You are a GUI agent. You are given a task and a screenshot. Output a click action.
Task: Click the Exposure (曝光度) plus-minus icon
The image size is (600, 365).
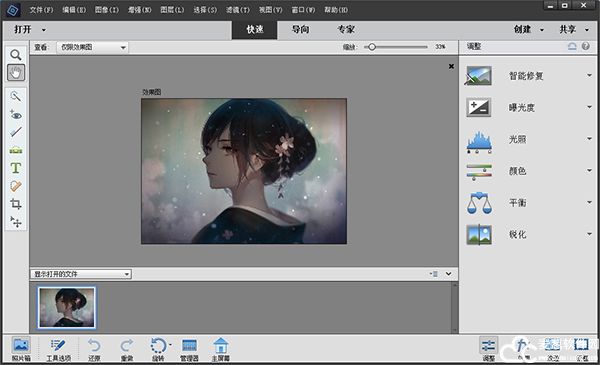[478, 108]
